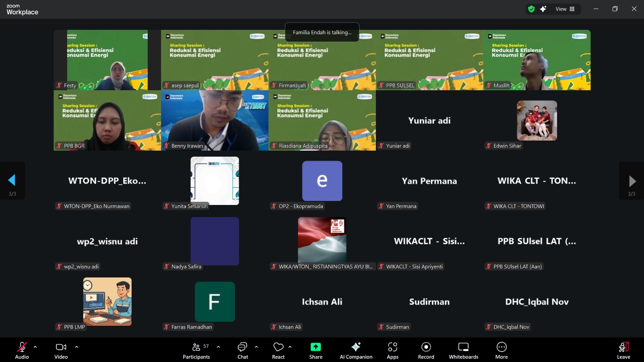644x362 pixels.
Task: Expand participants options chevron
Action: pos(219,347)
